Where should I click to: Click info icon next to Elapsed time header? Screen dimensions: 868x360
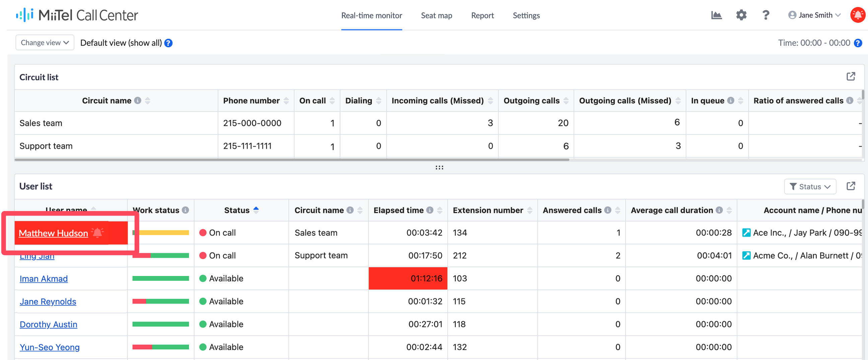pos(430,210)
